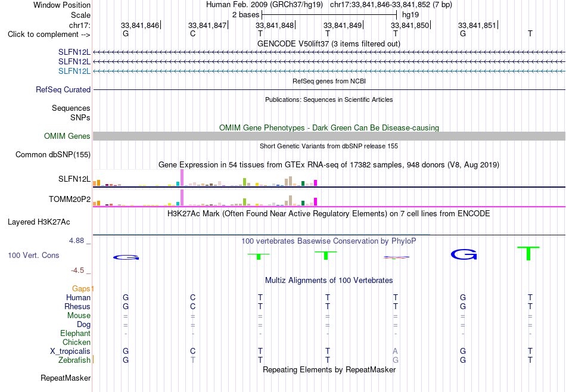Click the Zebrafish alignment row label

[x=74, y=360]
